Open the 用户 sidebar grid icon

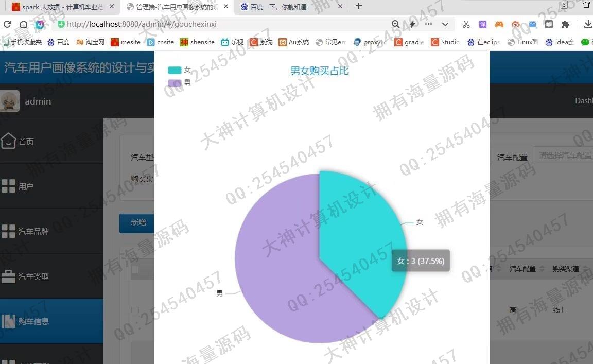click(8, 186)
